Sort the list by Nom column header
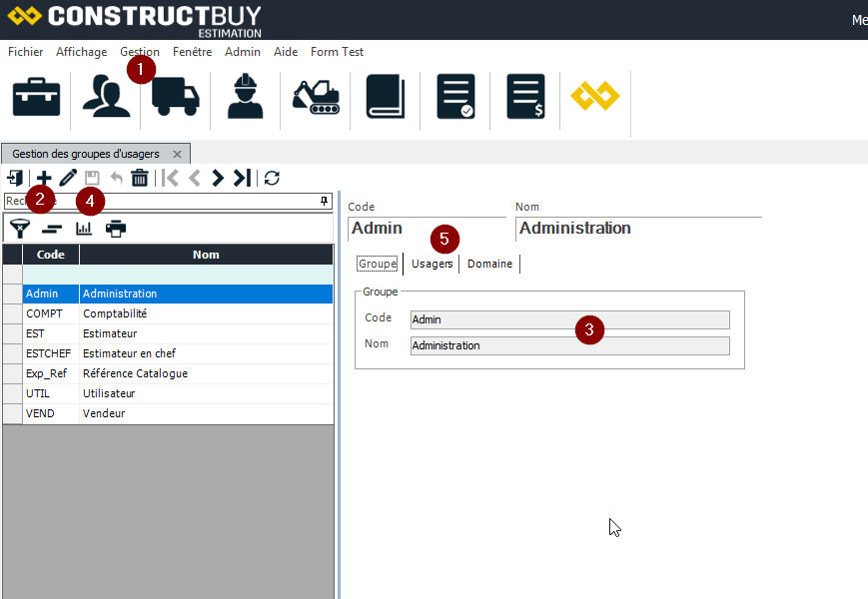The width and height of the screenshot is (868, 599). [206, 255]
